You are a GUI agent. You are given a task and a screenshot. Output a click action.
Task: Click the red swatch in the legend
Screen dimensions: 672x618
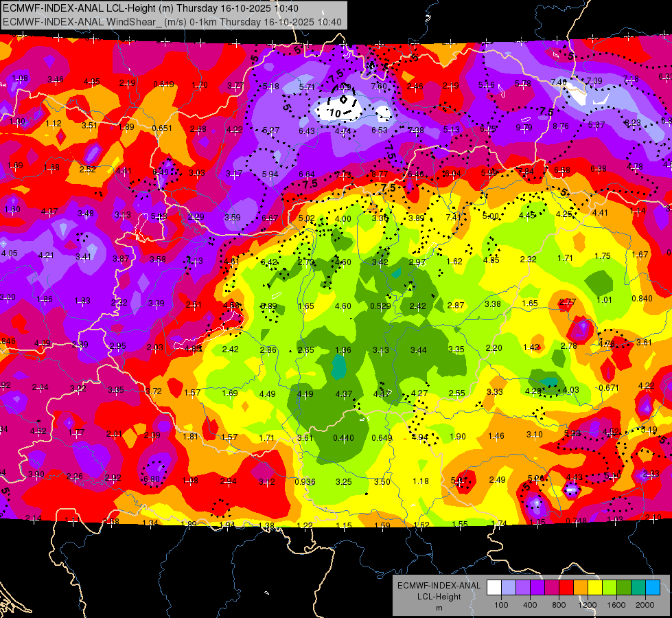[566, 588]
